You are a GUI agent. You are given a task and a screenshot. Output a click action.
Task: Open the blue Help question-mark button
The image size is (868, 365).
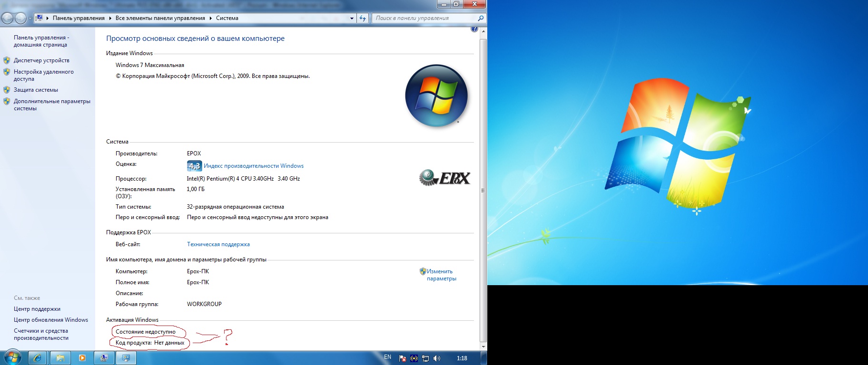[x=474, y=29]
